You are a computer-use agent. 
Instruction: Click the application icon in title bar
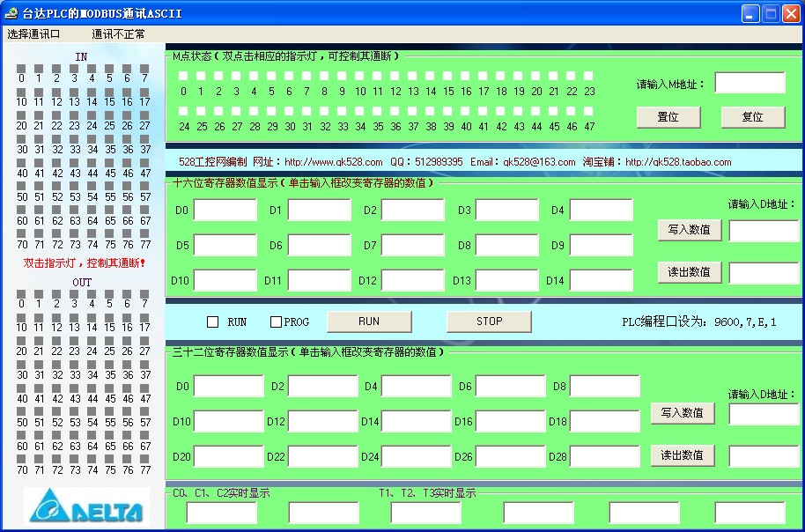12,13
